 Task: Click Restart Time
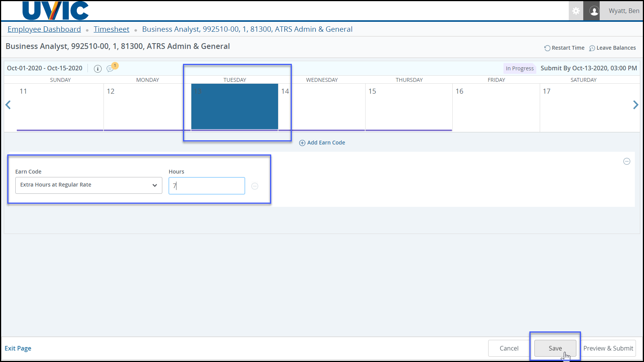(564, 48)
